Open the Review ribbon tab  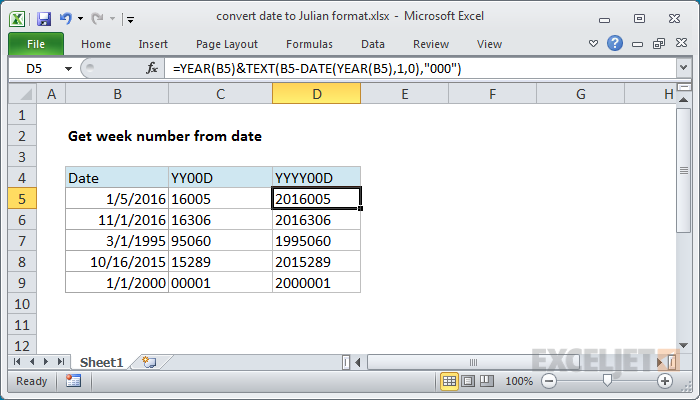tap(431, 44)
